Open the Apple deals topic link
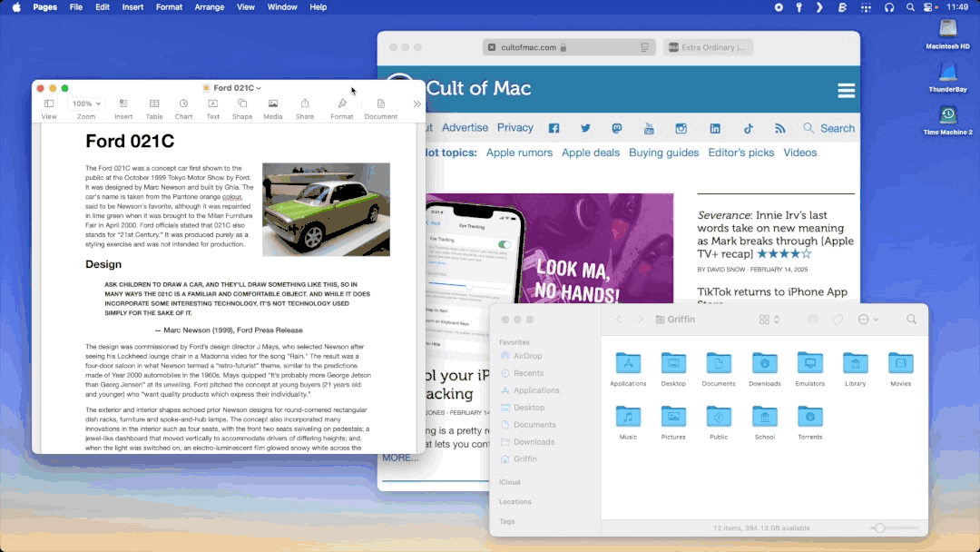 (x=591, y=153)
